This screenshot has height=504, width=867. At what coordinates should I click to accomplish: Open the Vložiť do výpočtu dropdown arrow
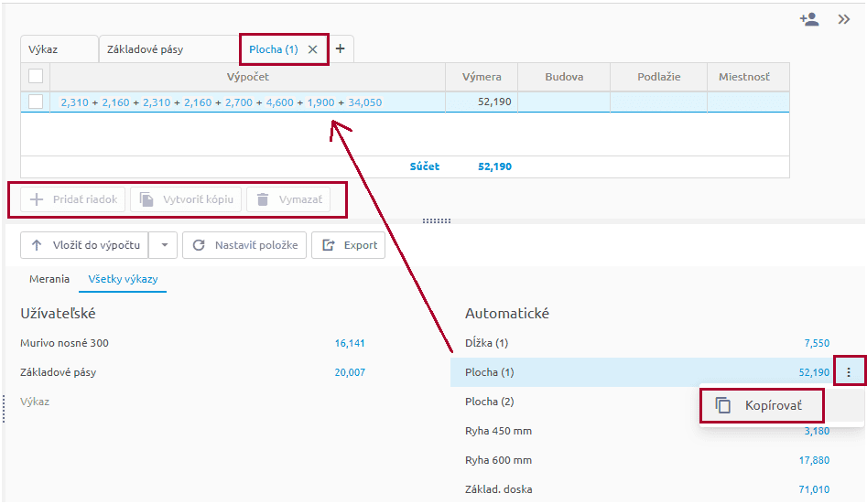click(x=164, y=245)
